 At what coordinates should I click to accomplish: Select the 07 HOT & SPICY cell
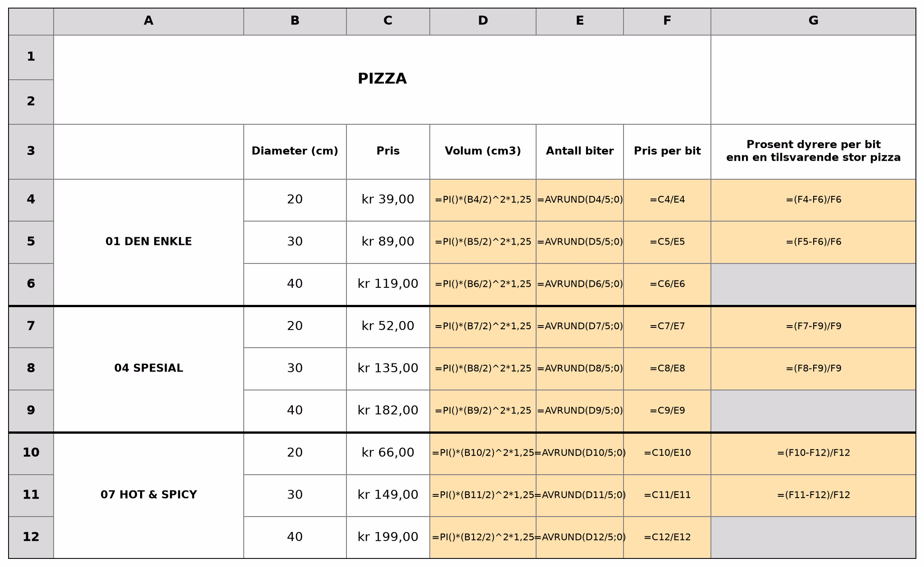[x=148, y=495]
